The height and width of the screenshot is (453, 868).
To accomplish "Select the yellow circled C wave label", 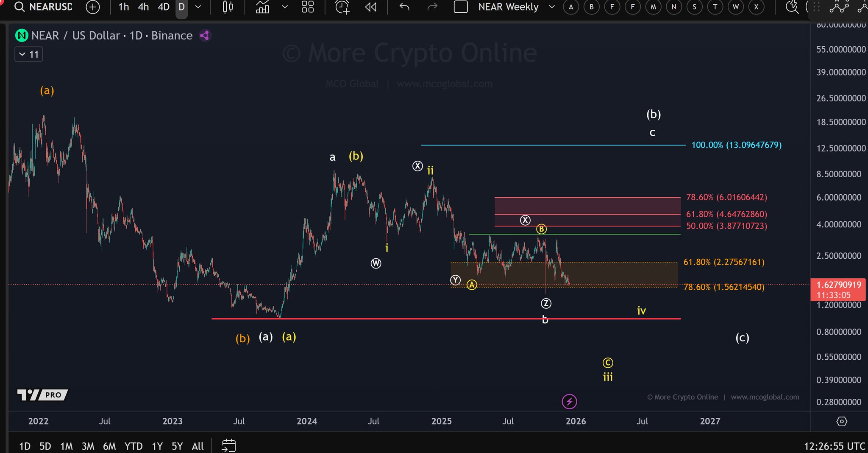I will (608, 363).
